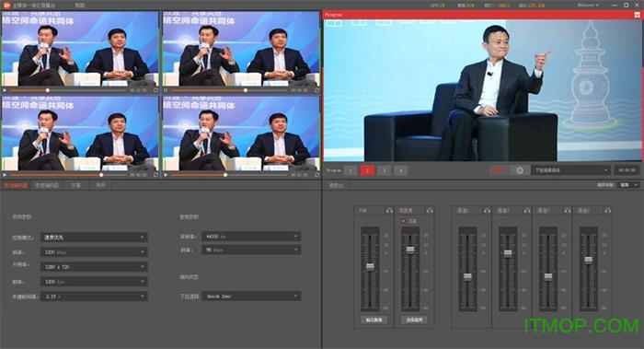
Task: Click the seek bar of bottom-right preview
Action: pos(229,175)
